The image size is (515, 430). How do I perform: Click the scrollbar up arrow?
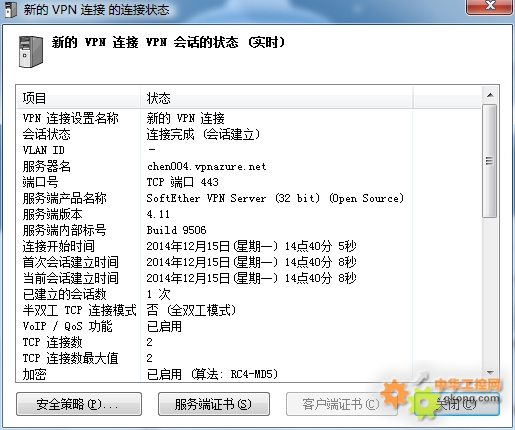(490, 95)
